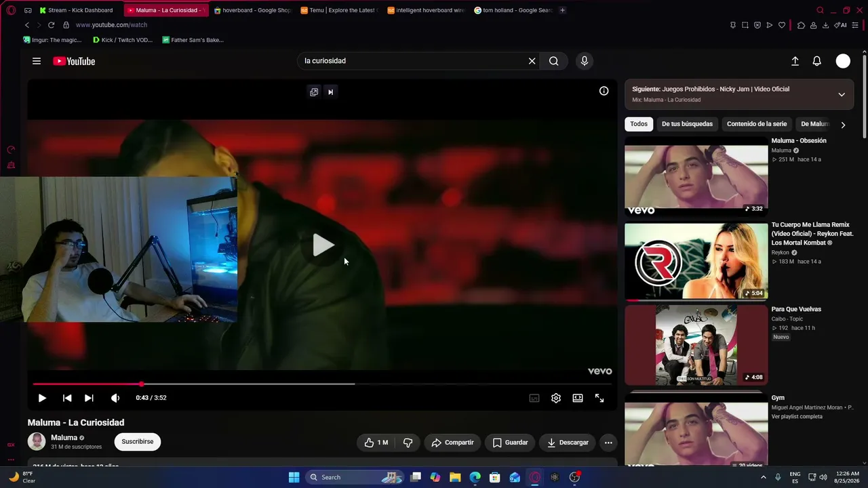Image resolution: width=868 pixels, height=488 pixels.
Task: Open more actions three-dot menu
Action: 608,443
